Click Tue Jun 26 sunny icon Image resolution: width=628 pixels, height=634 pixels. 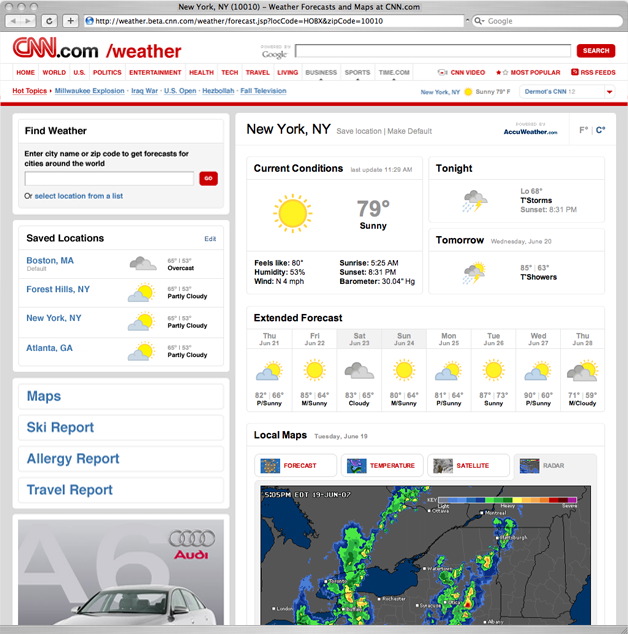[x=493, y=370]
